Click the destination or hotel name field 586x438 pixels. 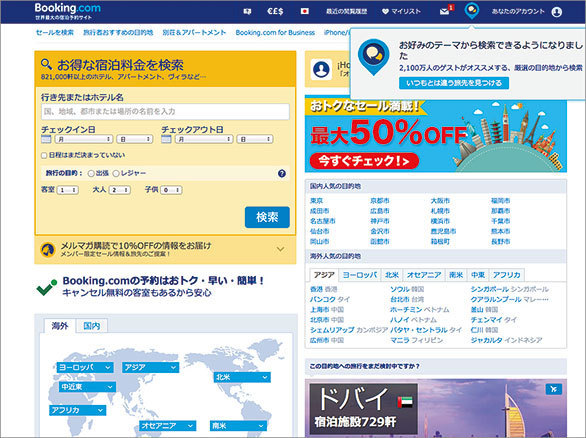point(165,112)
